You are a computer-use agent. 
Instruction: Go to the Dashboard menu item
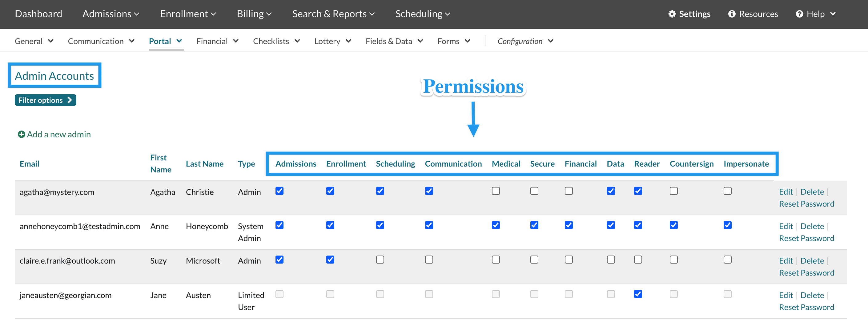(x=38, y=14)
